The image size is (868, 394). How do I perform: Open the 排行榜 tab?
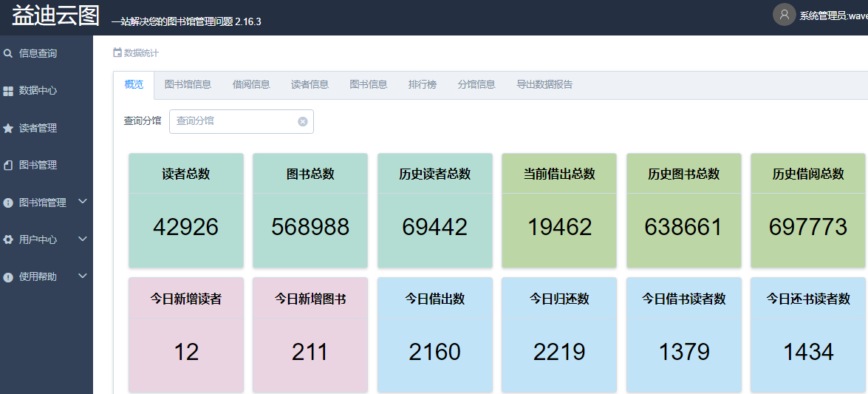pos(422,84)
